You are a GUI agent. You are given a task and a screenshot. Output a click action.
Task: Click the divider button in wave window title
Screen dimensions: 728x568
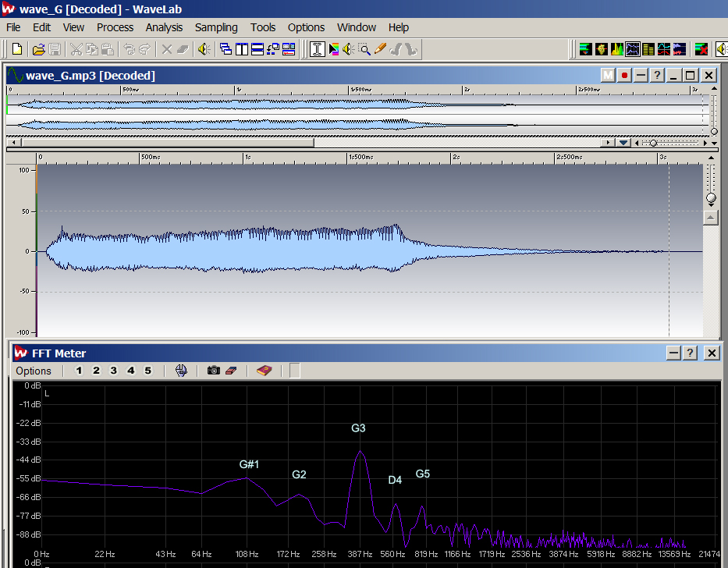tap(641, 76)
